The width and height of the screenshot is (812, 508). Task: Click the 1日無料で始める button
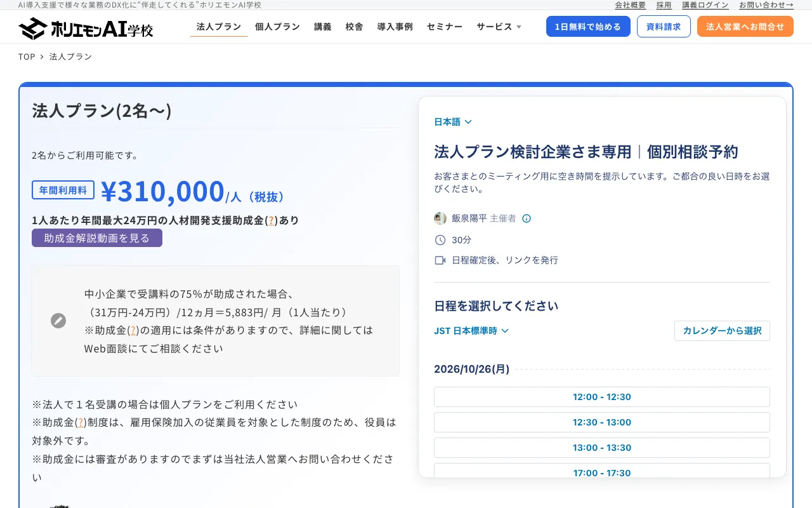coord(588,27)
